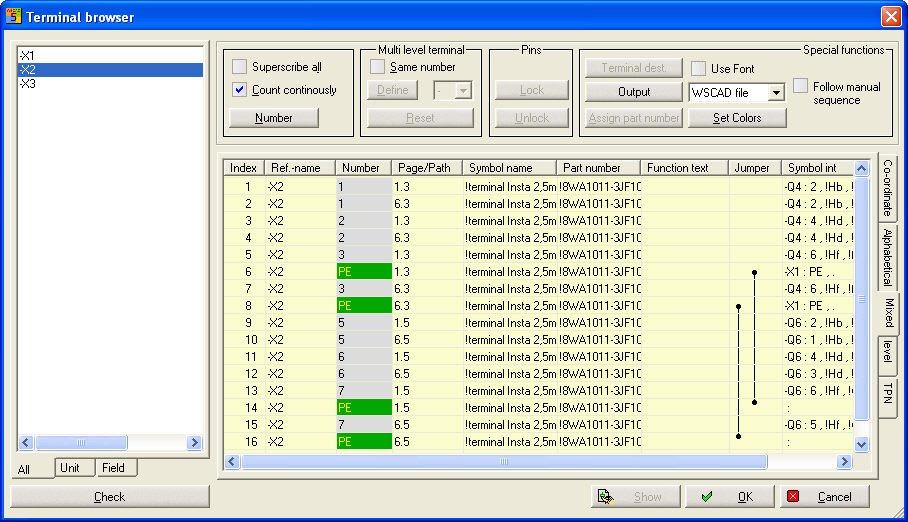The width and height of the screenshot is (908, 522).
Task: Click the Page/Path column header
Action: click(x=427, y=168)
